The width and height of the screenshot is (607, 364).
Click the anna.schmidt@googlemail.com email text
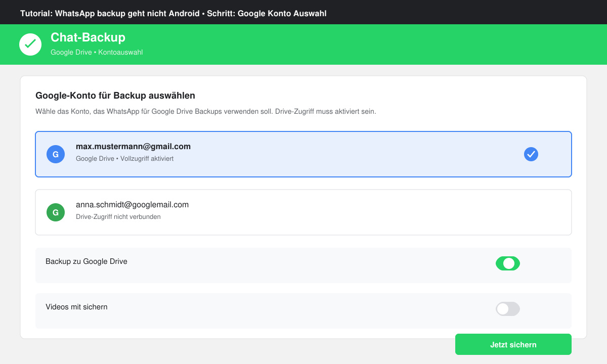coord(132,205)
